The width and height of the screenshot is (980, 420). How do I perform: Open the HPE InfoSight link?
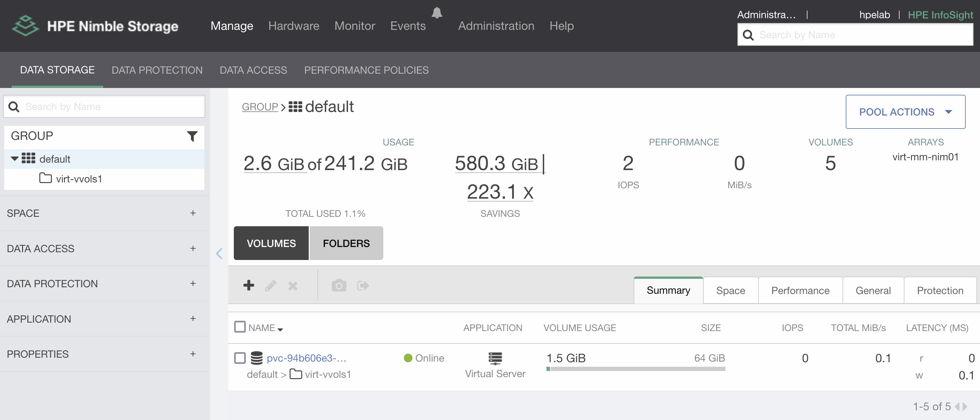940,15
